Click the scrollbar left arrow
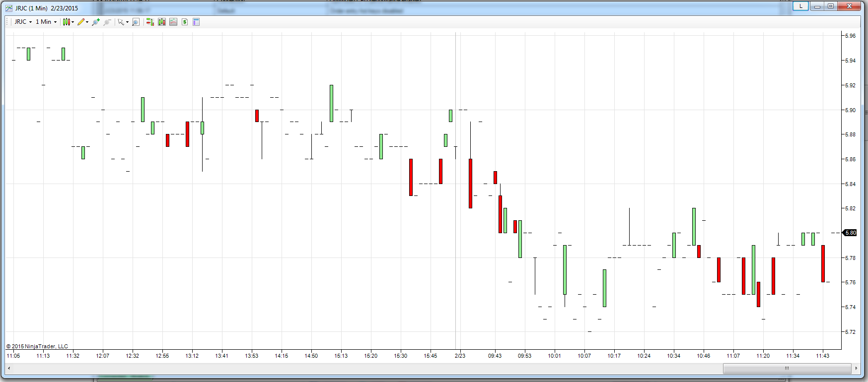 (9, 368)
